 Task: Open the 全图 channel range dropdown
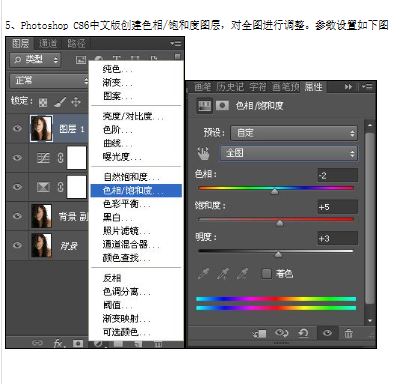click(x=288, y=153)
